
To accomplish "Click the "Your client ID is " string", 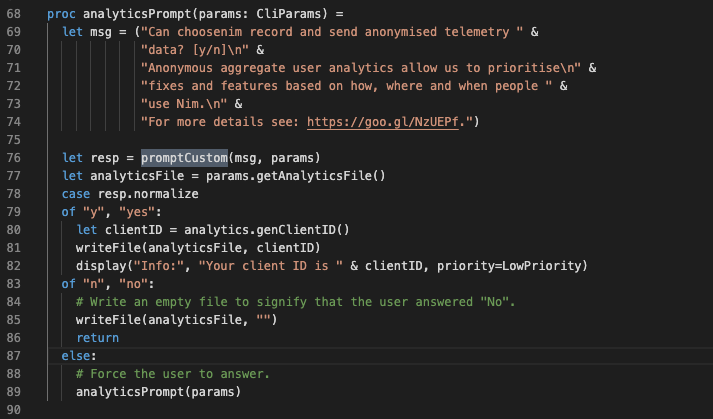I will click(271, 266).
